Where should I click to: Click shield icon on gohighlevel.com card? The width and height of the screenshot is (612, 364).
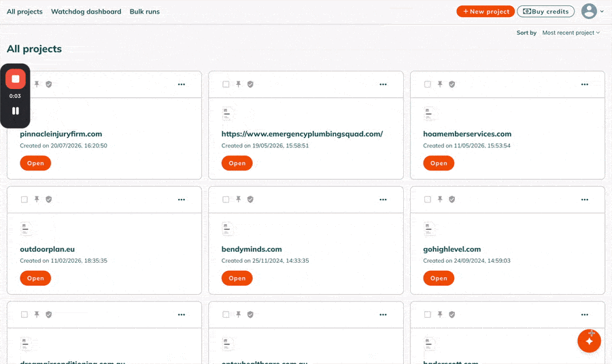452,199
